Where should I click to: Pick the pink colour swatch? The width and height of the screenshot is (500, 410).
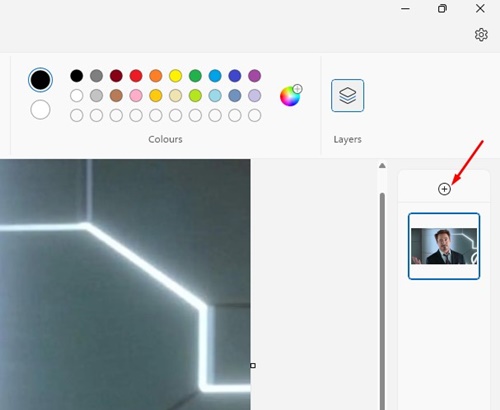136,96
